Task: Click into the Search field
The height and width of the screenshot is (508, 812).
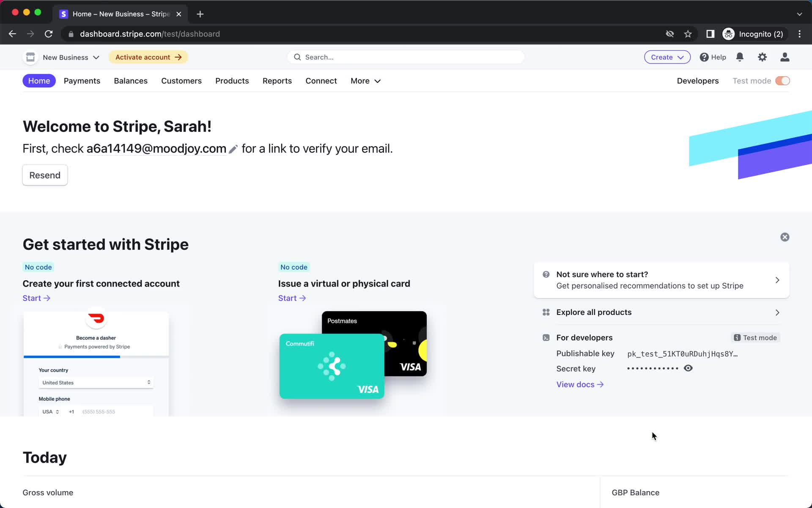Action: (406, 57)
